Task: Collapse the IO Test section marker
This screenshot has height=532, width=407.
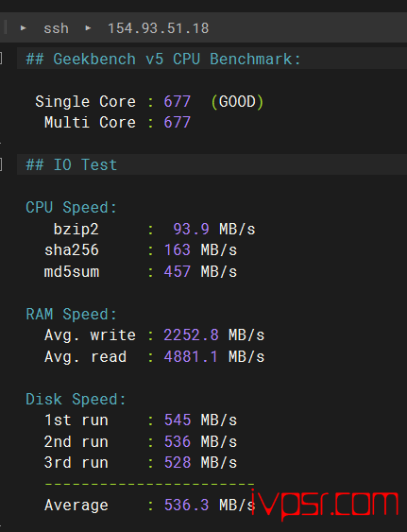Action: click(1, 164)
